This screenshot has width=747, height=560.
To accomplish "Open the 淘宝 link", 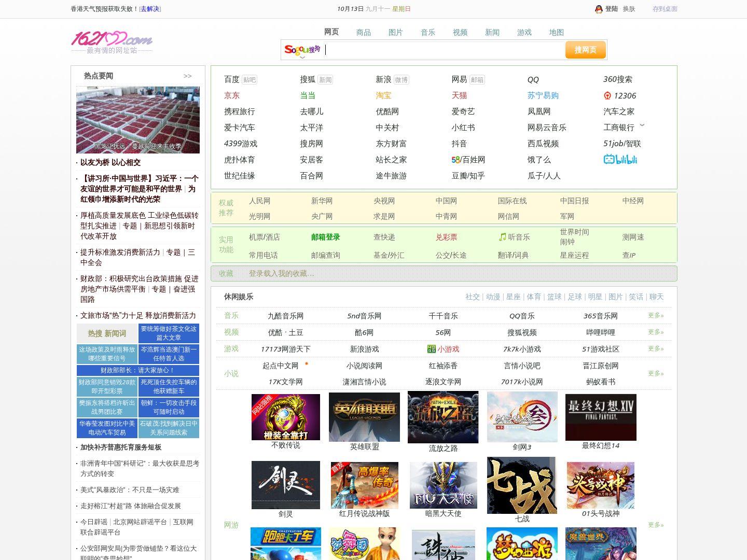I will click(383, 95).
